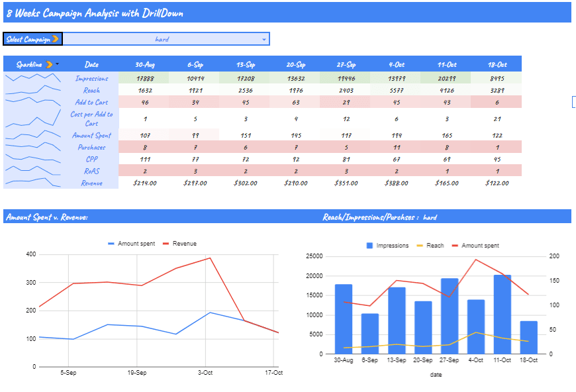Click the Impressions sparkline thumbnail
The width and height of the screenshot is (576, 392).
[x=33, y=77]
